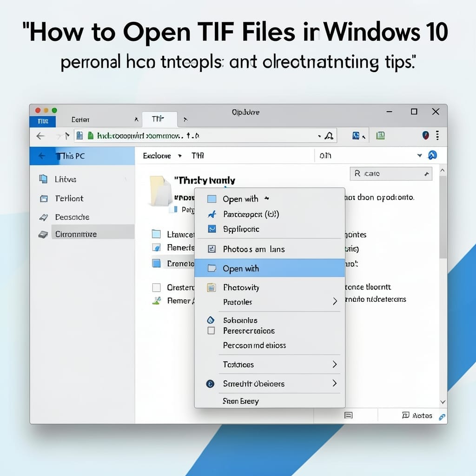The image size is (476, 476).
Task: Click the Notes button in status bar
Action: tap(417, 416)
